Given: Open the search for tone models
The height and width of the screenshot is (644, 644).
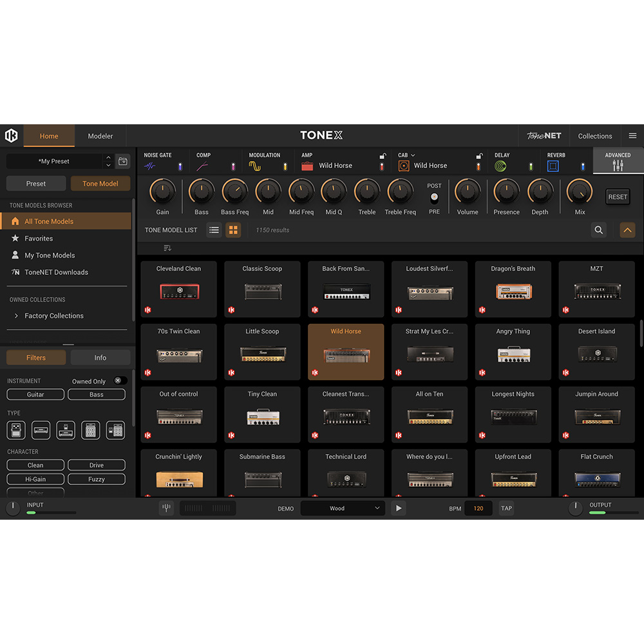Looking at the screenshot, I should pyautogui.click(x=598, y=230).
